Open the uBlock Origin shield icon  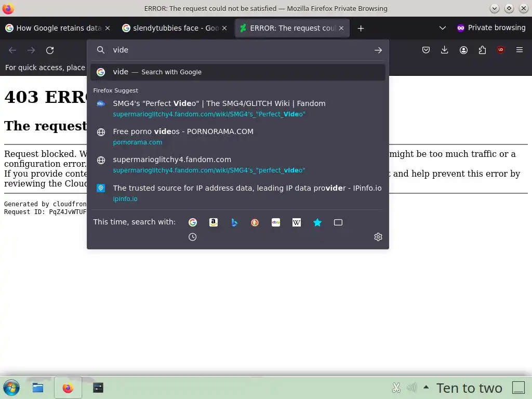[x=501, y=50]
